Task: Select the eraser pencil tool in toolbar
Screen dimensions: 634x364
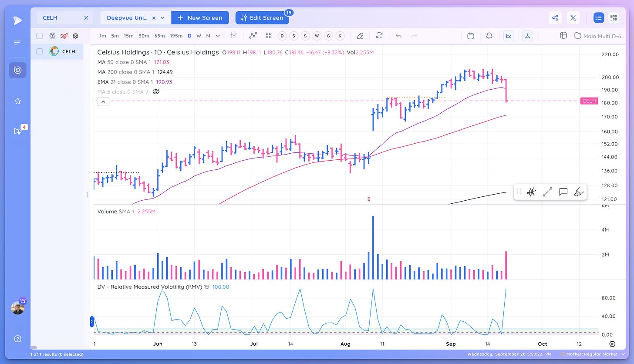Action: tap(360, 36)
